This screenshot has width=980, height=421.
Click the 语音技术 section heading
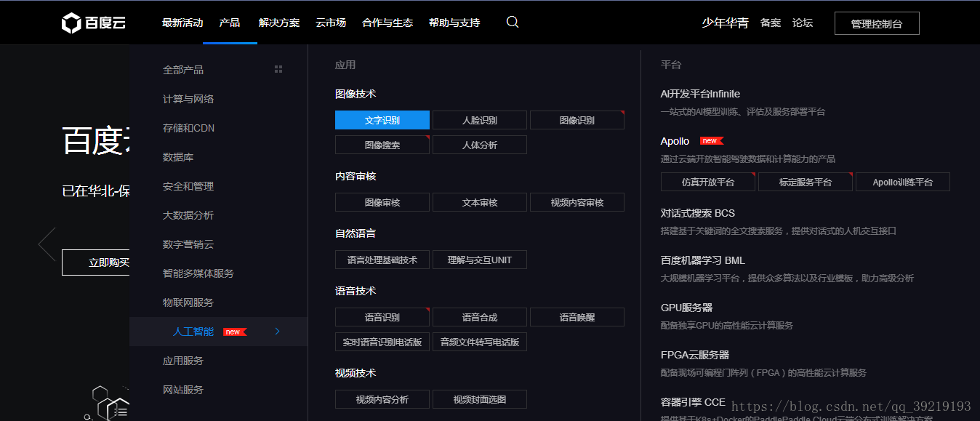coord(356,291)
